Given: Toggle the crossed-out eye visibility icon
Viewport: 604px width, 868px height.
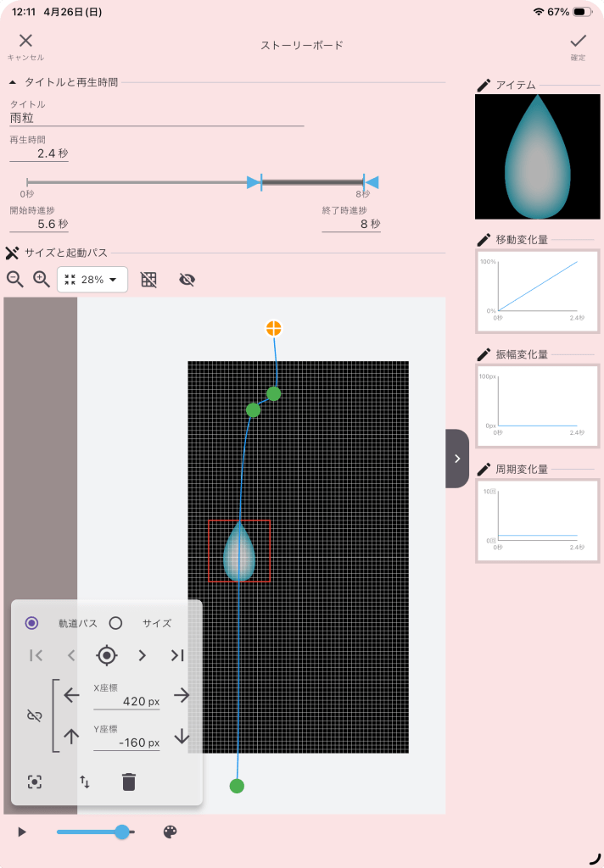Looking at the screenshot, I should [x=187, y=280].
